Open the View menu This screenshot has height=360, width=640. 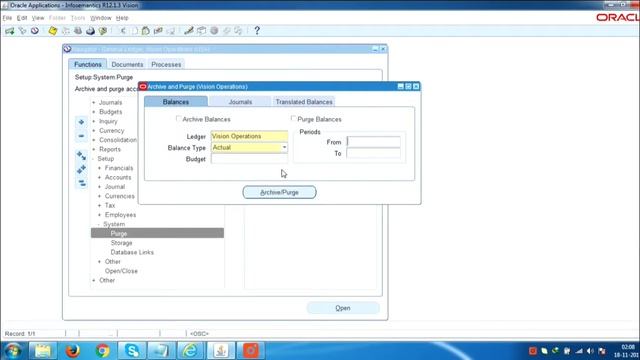[x=38, y=18]
